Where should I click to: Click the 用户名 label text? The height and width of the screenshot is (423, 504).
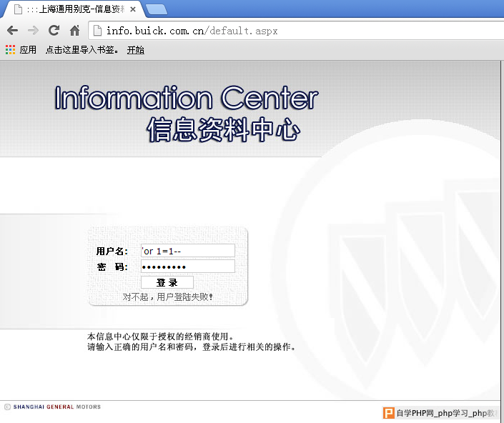click(112, 251)
